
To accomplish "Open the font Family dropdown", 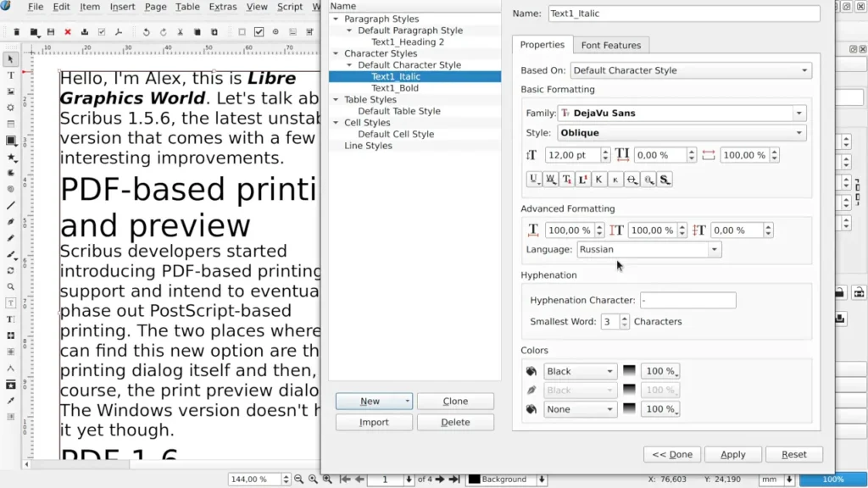I will [682, 113].
